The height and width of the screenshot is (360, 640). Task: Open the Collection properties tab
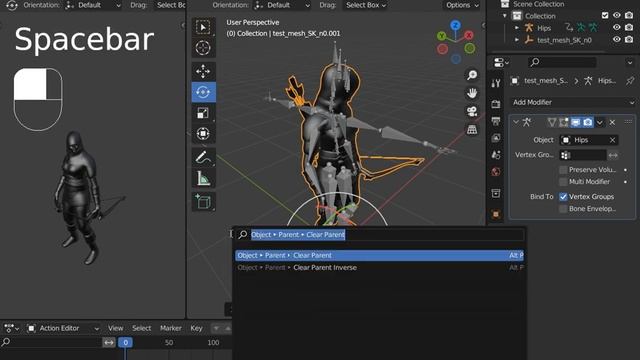click(x=496, y=193)
